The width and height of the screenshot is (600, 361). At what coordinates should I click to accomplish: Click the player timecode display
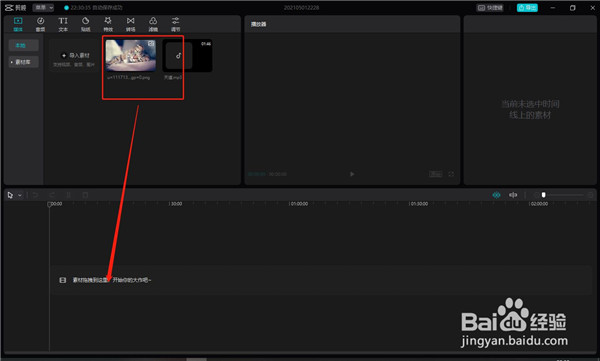click(267, 174)
